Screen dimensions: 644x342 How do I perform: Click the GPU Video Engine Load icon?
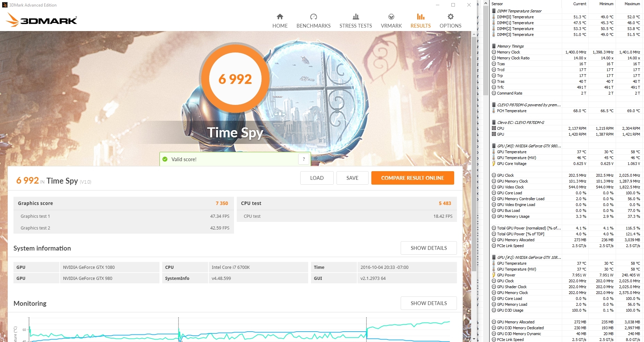[x=494, y=205]
